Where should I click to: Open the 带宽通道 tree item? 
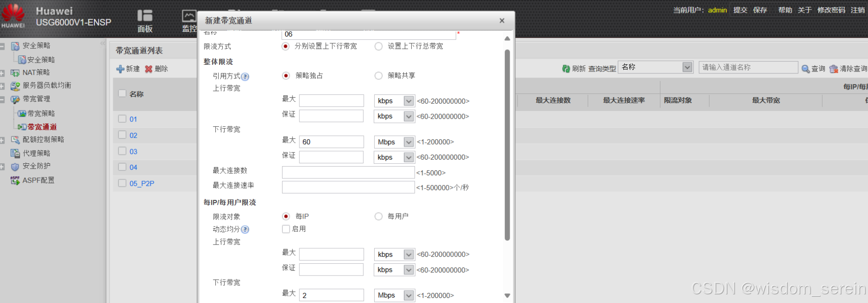point(42,127)
